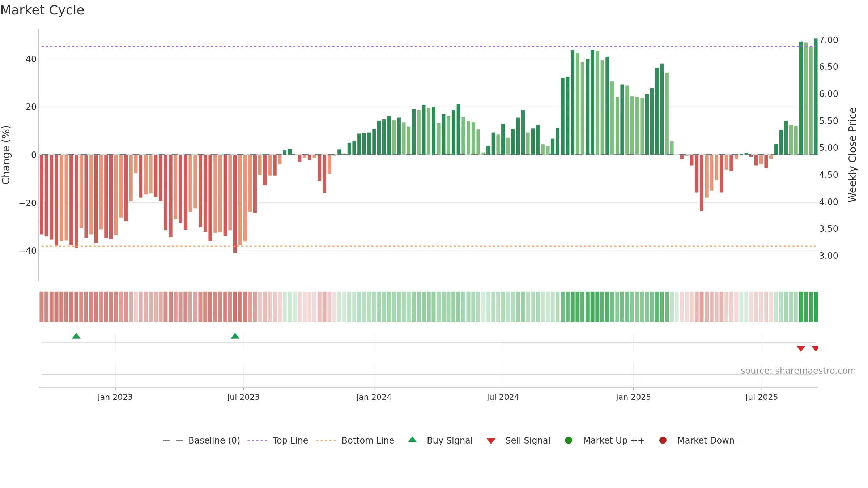Viewport: 868px width, 488px height.
Task: Click the Sell Signal legend entry
Action: (x=519, y=440)
